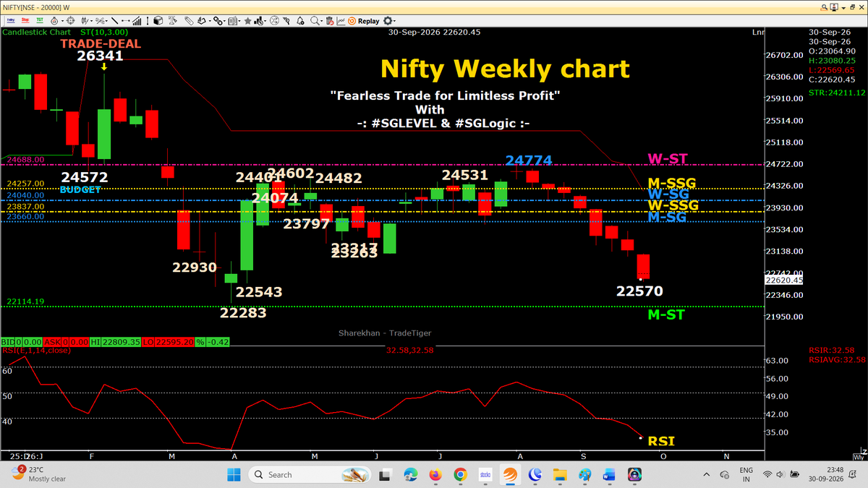
Task: Click the Wly weekly interval label
Action: (x=859, y=456)
